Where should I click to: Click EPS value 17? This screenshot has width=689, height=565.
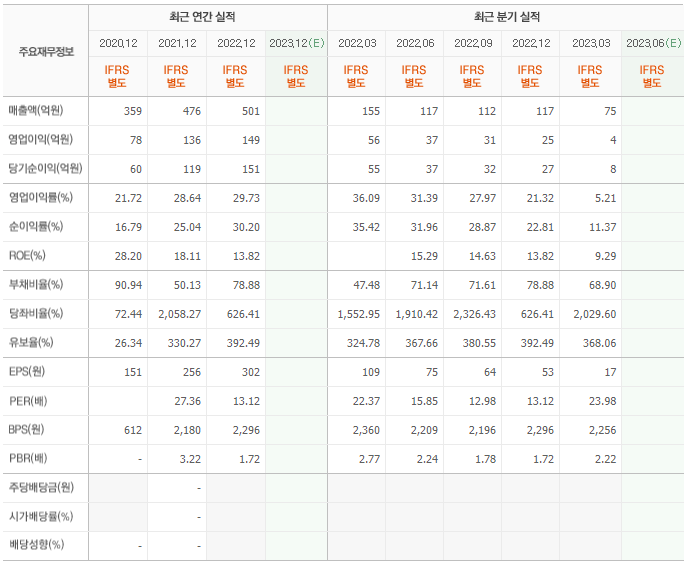click(610, 372)
